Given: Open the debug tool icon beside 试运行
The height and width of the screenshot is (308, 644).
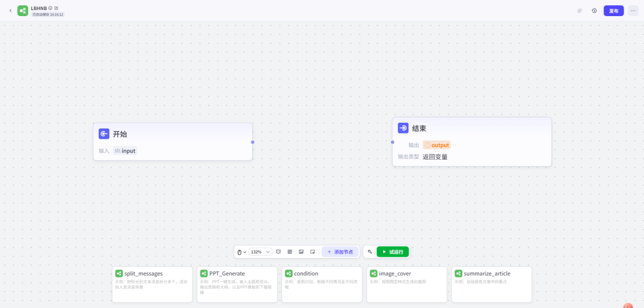Looking at the screenshot, I should (x=370, y=252).
